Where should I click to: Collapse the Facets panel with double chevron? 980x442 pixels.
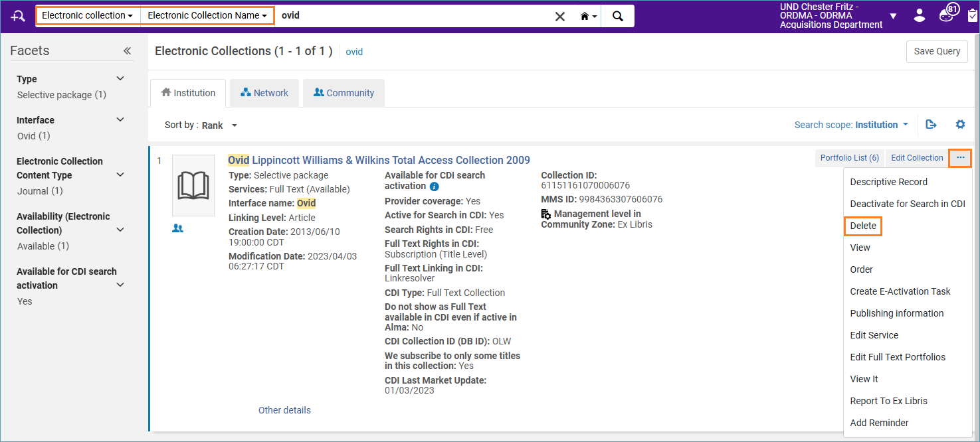pyautogui.click(x=127, y=51)
